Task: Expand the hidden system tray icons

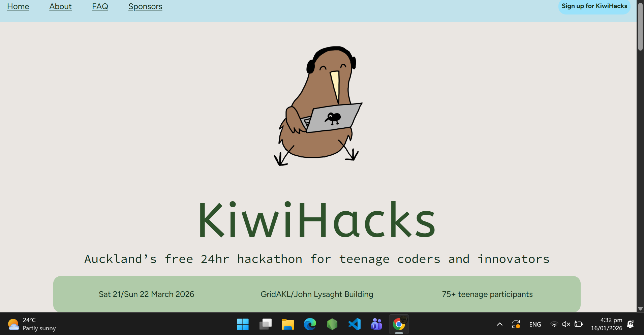Action: [x=500, y=324]
